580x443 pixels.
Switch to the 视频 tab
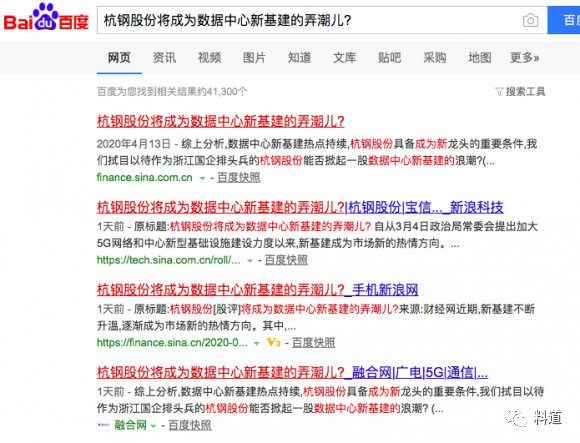209,58
